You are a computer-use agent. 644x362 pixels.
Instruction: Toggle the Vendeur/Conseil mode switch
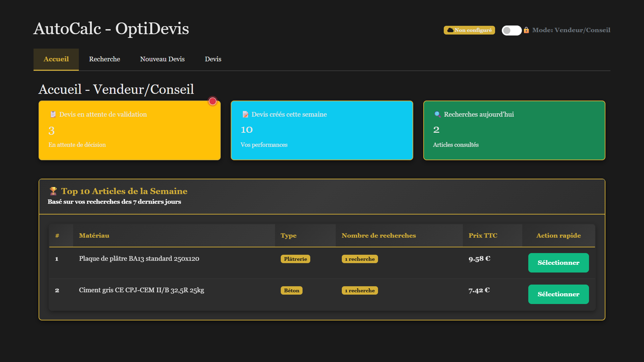tap(511, 30)
